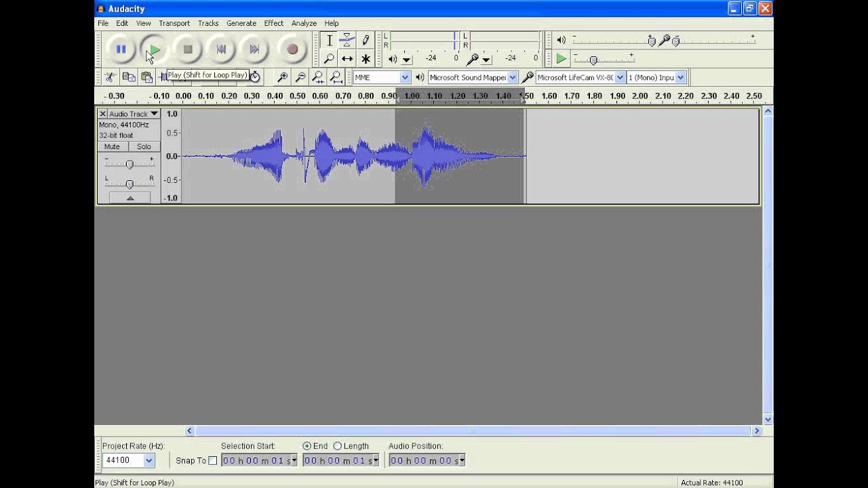Select the Zoom magnifier tool
The height and width of the screenshot is (488, 868).
tap(329, 58)
